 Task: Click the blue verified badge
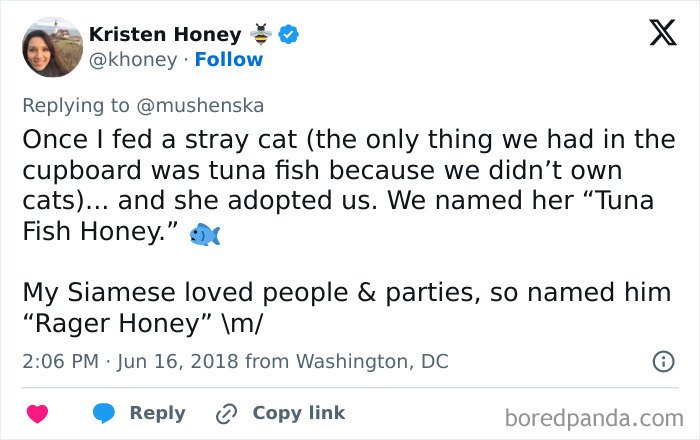(290, 34)
